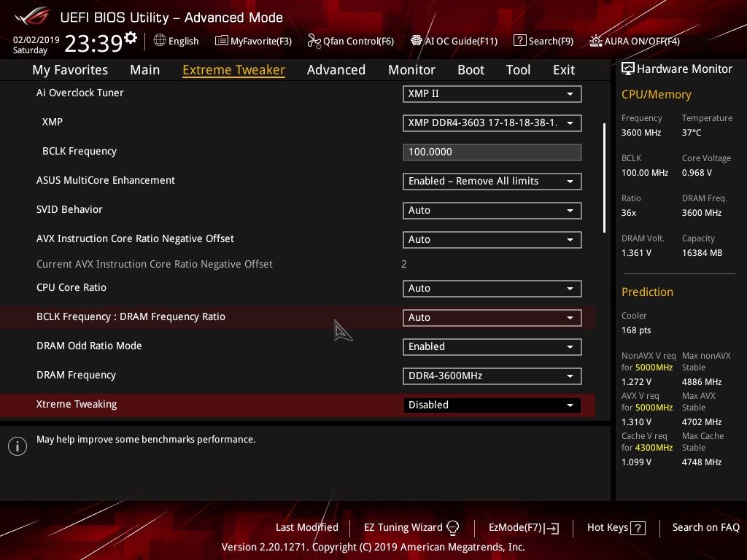
Task: Click the 02/02/2019 date text
Action: tap(36, 39)
